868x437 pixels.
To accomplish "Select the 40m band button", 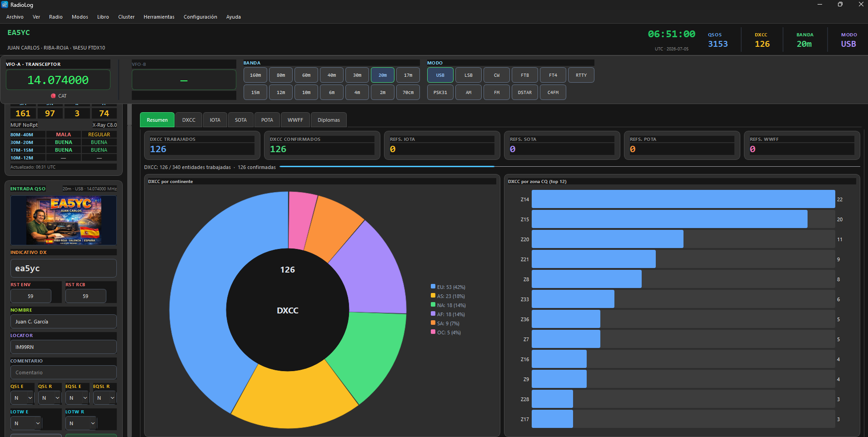I will point(332,75).
